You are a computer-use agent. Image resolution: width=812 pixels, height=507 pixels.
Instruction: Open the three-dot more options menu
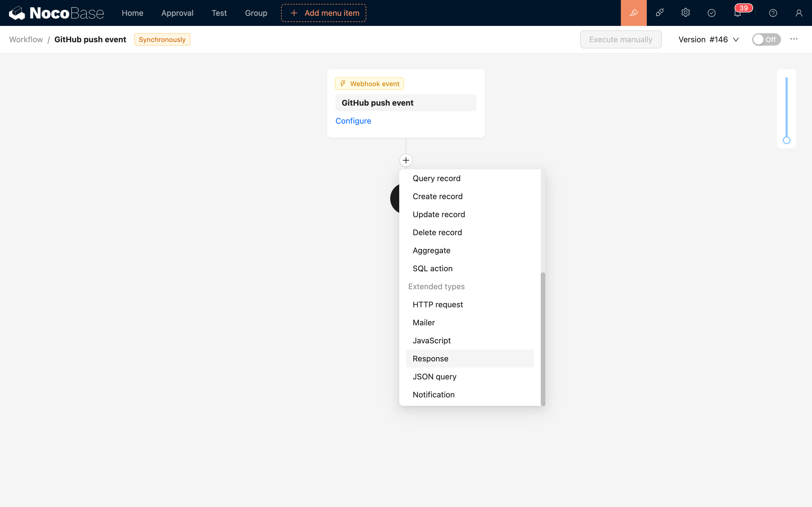tap(794, 39)
